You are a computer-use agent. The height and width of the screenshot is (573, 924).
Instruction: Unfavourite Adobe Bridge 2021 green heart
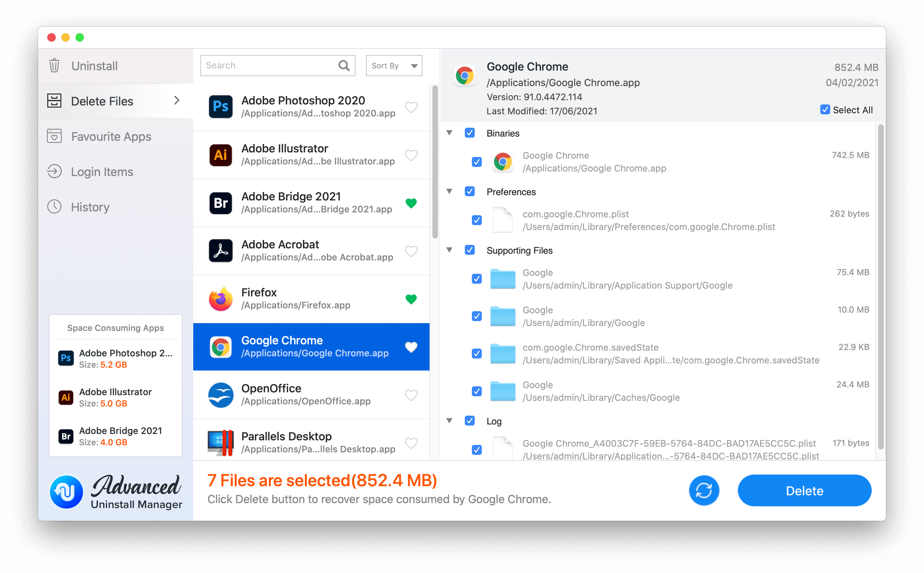coord(411,203)
